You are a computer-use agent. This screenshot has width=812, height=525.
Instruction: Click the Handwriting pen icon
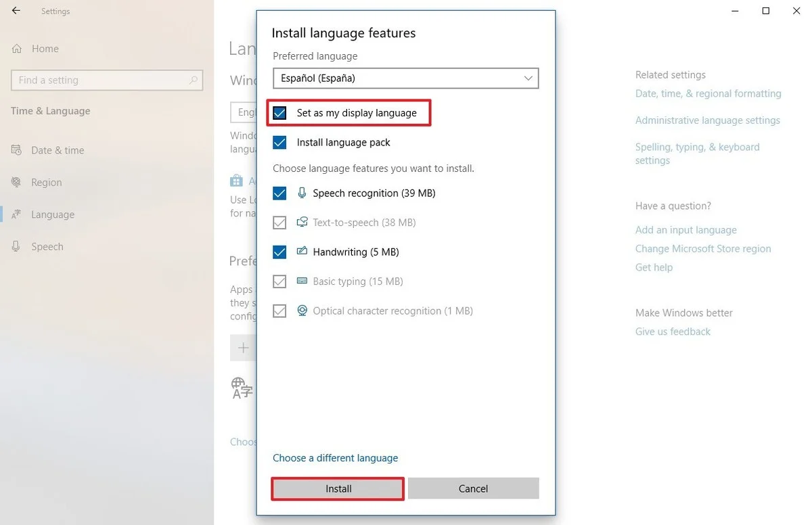[302, 252]
